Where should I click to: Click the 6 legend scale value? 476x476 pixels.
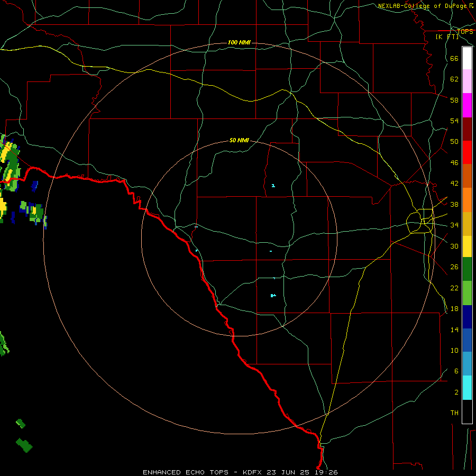(x=456, y=371)
